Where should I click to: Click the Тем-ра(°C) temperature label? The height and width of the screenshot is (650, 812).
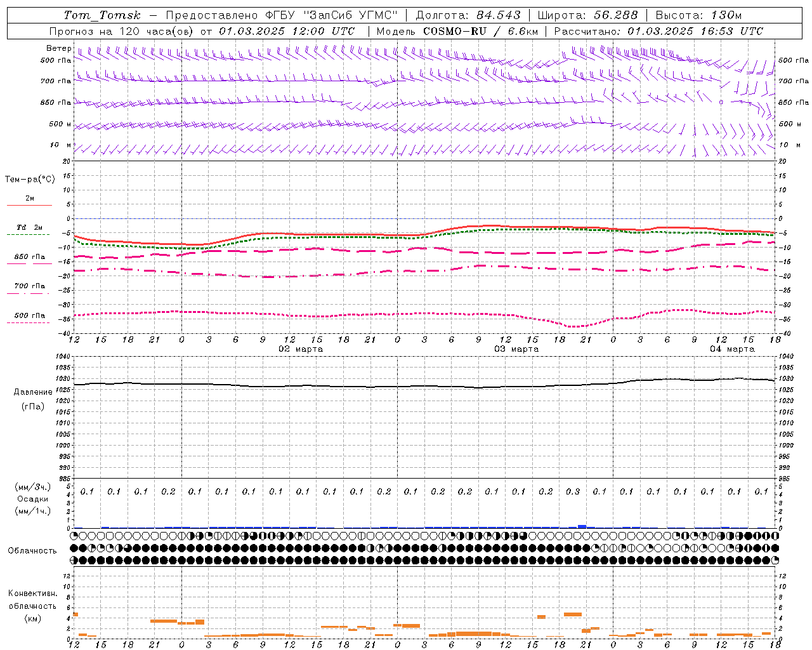click(x=30, y=180)
